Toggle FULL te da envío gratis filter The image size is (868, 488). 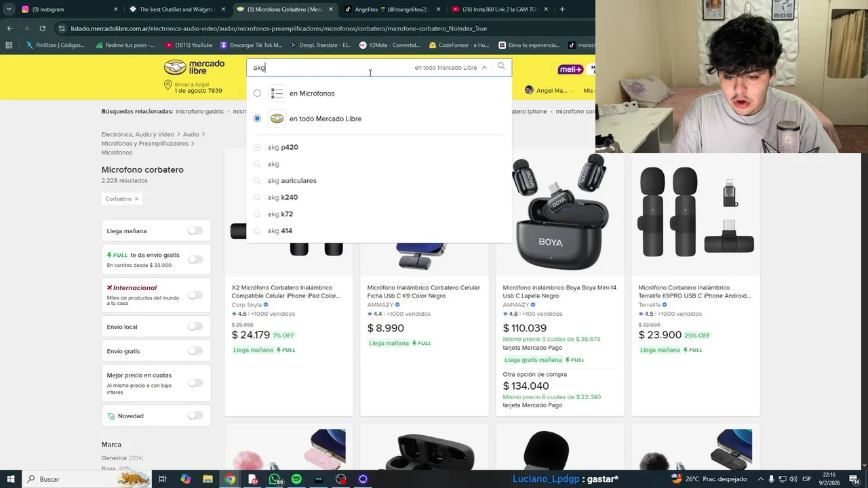click(195, 259)
